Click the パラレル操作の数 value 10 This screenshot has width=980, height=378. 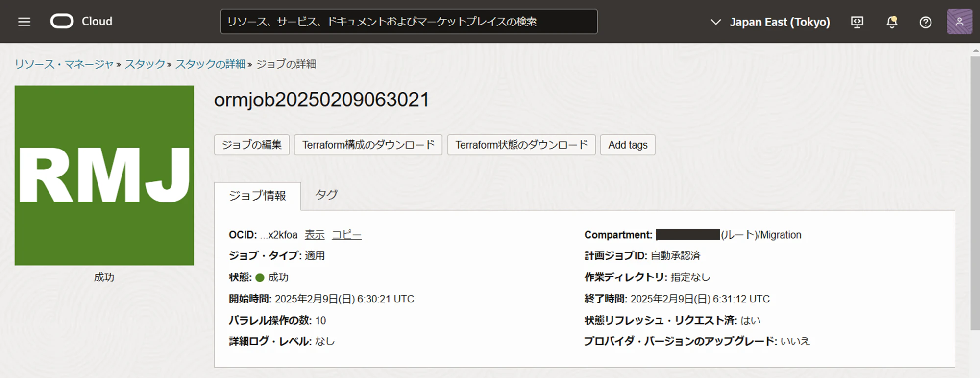click(320, 321)
